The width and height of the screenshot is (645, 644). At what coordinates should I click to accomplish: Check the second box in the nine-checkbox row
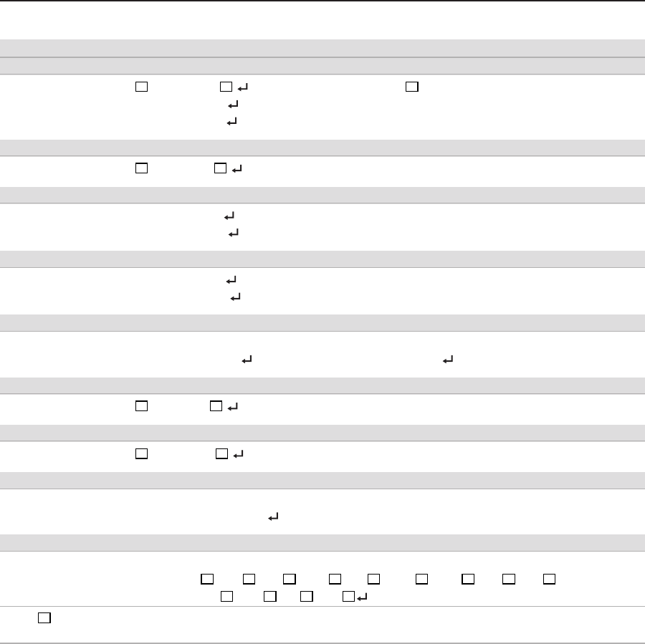(x=249, y=579)
